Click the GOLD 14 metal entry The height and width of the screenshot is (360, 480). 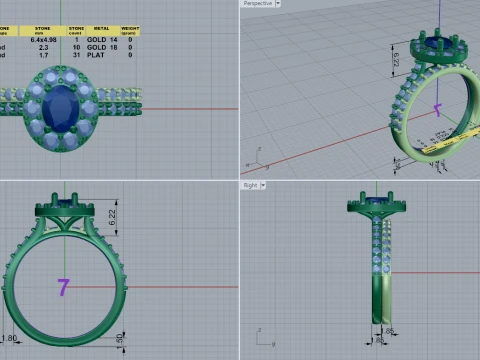[102, 40]
